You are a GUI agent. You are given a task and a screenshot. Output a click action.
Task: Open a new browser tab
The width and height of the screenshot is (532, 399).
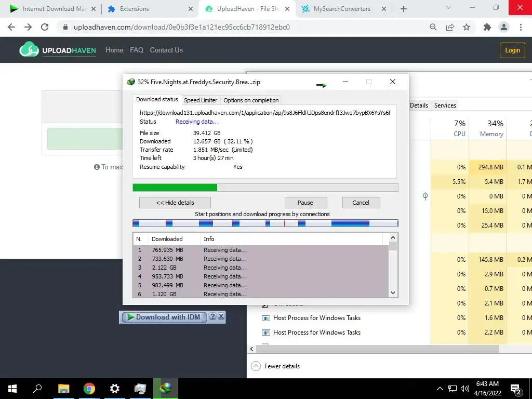click(403, 9)
